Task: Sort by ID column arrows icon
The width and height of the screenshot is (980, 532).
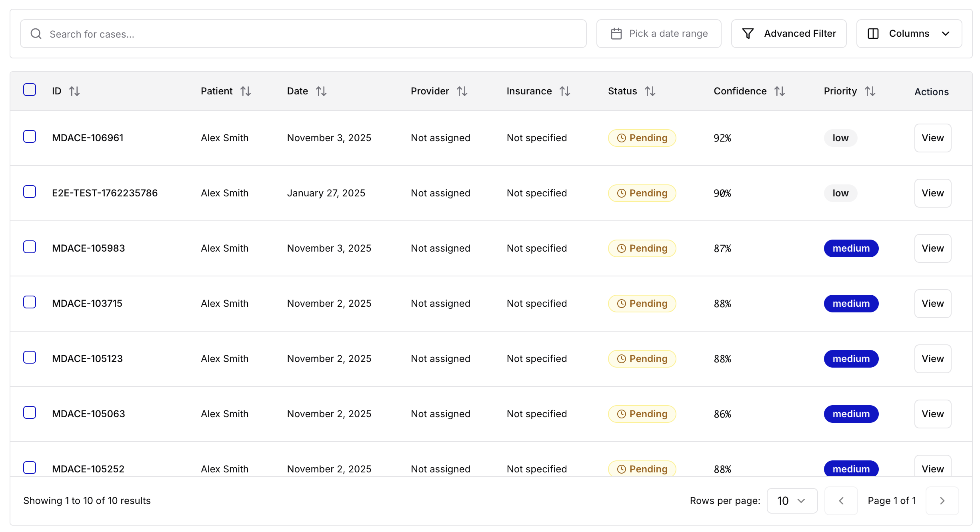Action: point(74,91)
